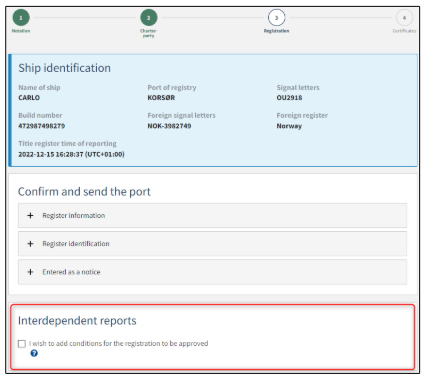
Task: Expand the Entered as a notice section
Action: pyautogui.click(x=212, y=272)
